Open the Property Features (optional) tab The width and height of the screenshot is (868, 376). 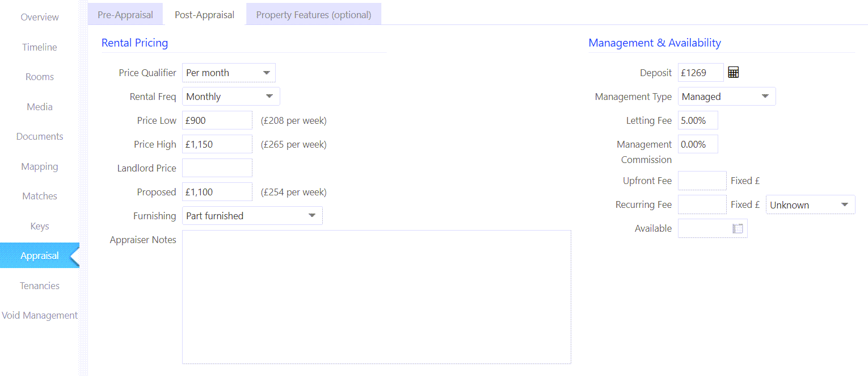pos(314,15)
